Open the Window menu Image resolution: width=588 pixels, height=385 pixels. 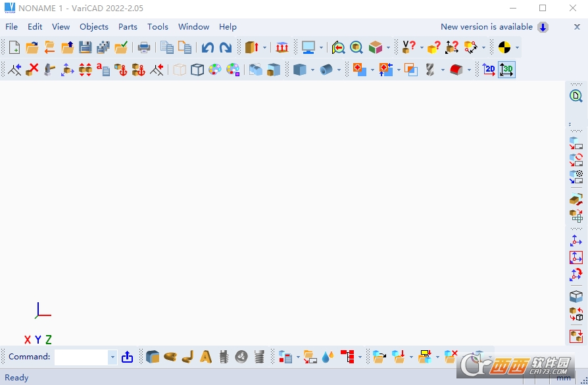(193, 27)
